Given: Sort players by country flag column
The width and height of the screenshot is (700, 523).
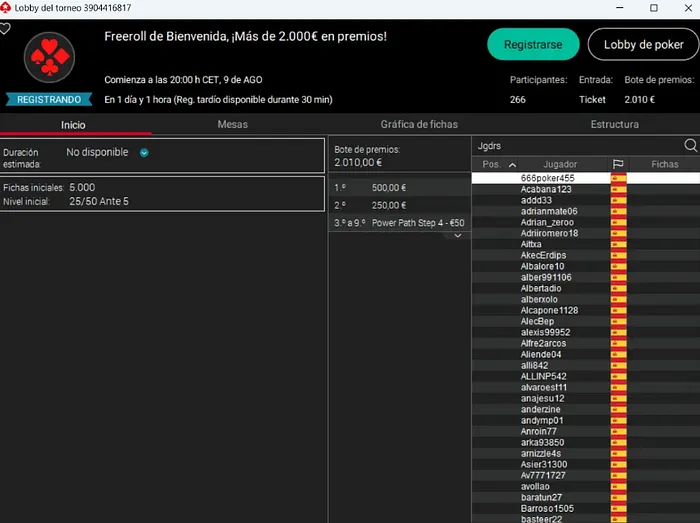Looking at the screenshot, I should pyautogui.click(x=618, y=164).
